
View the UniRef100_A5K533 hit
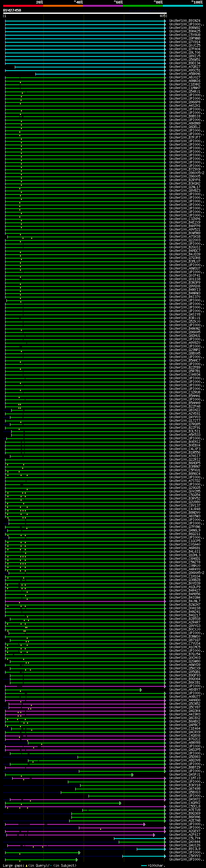point(185,435)
